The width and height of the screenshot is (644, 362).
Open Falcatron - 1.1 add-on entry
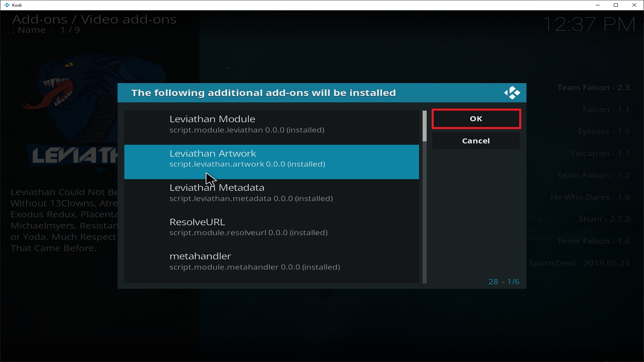coord(600,154)
